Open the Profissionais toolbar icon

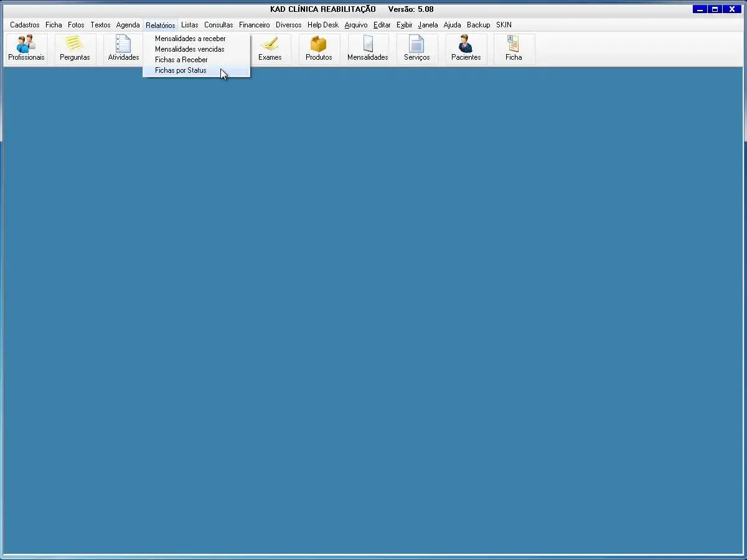pyautogui.click(x=26, y=49)
